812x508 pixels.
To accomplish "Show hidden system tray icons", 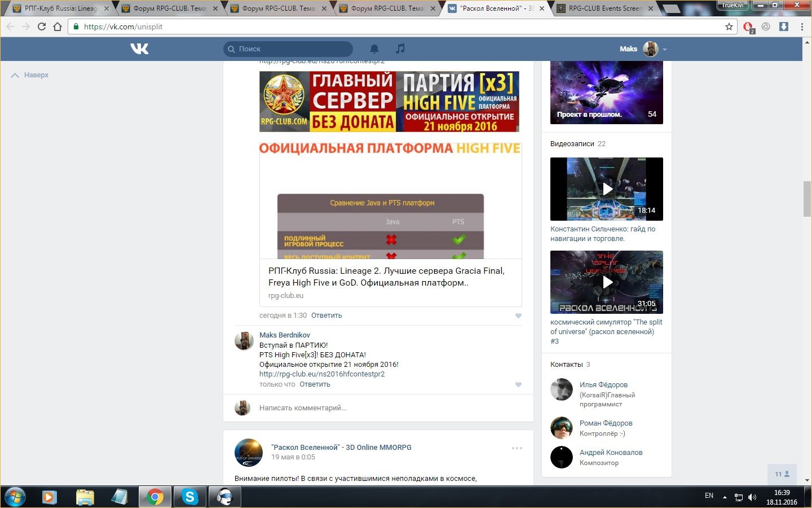I will (725, 497).
